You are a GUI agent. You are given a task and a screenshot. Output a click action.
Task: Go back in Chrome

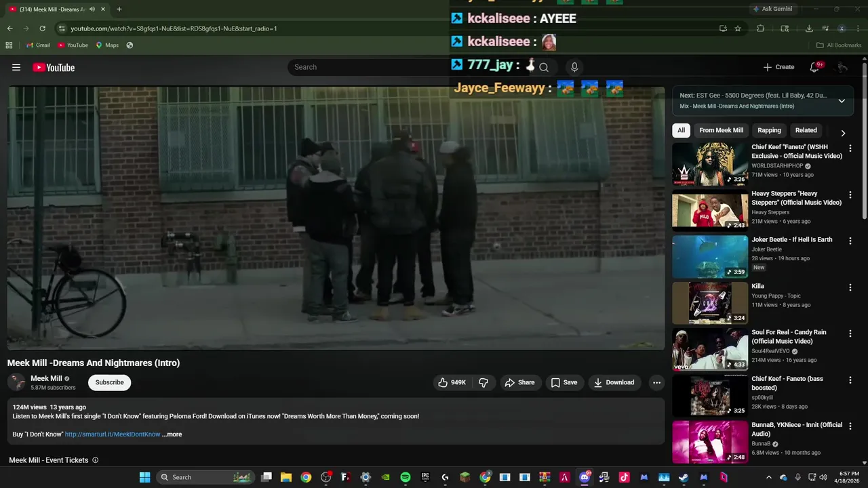pyautogui.click(x=9, y=28)
